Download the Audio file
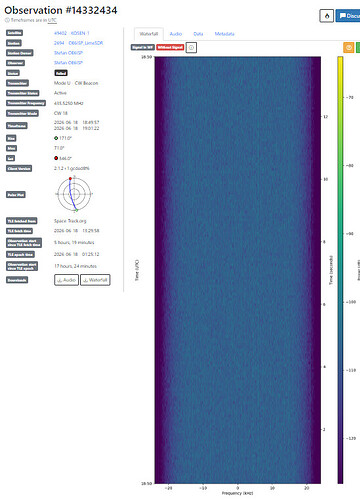This screenshot has height=500, width=360. 66,280
